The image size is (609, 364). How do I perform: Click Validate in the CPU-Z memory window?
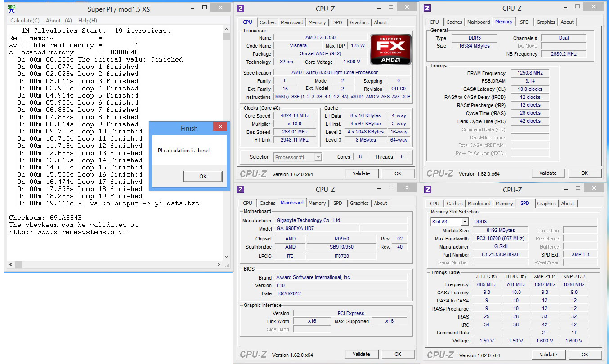pos(548,173)
